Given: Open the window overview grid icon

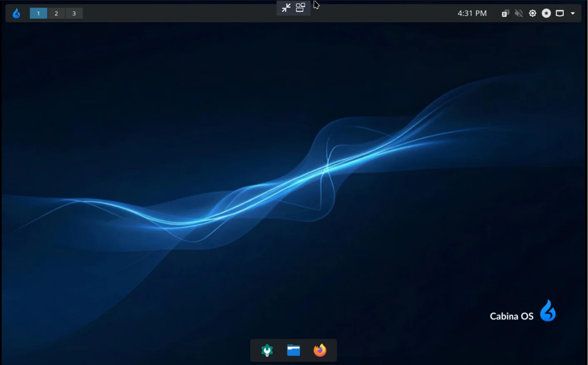Looking at the screenshot, I should point(300,7).
